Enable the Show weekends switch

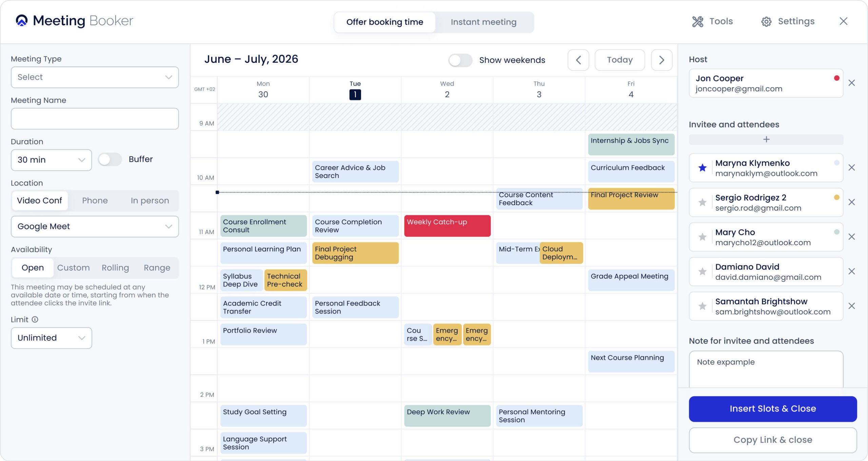pos(460,60)
